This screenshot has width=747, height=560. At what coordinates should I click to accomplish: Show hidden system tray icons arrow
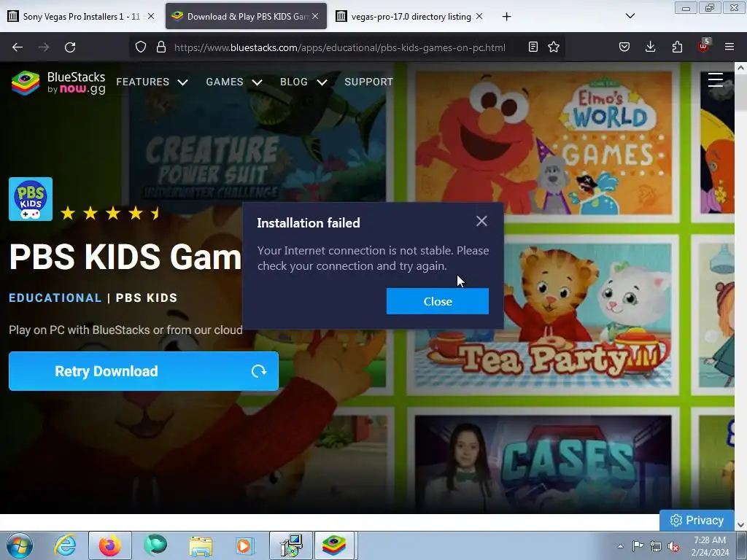click(x=620, y=546)
